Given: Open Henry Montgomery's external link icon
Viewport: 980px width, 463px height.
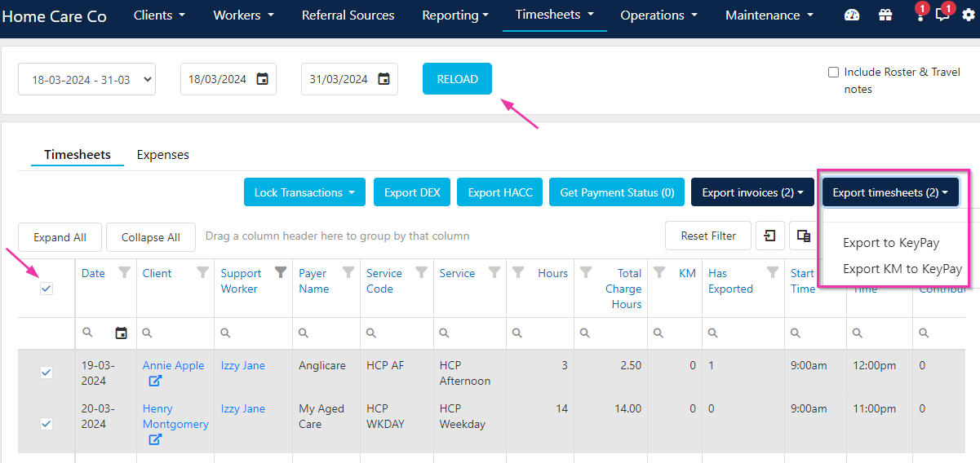Looking at the screenshot, I should pyautogui.click(x=155, y=439).
